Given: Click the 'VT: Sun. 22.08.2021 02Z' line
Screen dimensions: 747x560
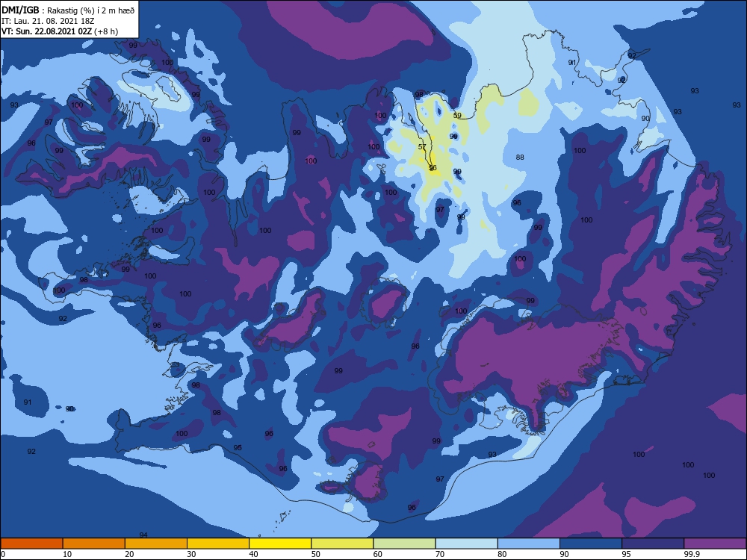Looking at the screenshot, I should click(60, 31).
